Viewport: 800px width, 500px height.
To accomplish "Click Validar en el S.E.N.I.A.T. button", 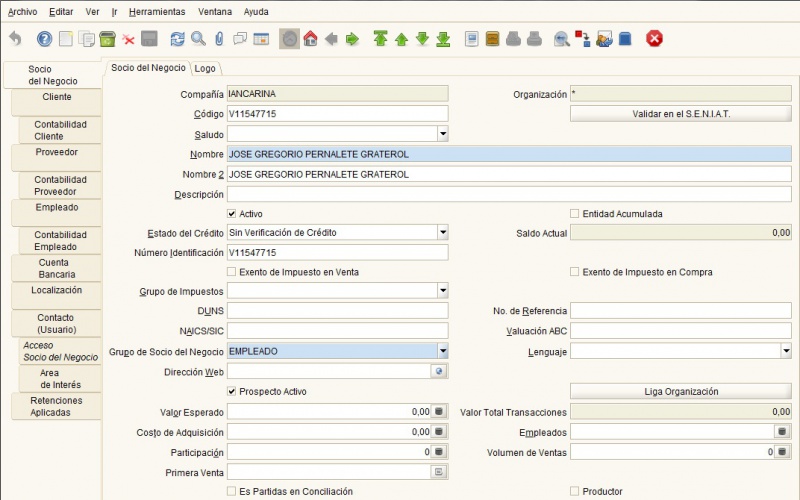I will pos(681,114).
